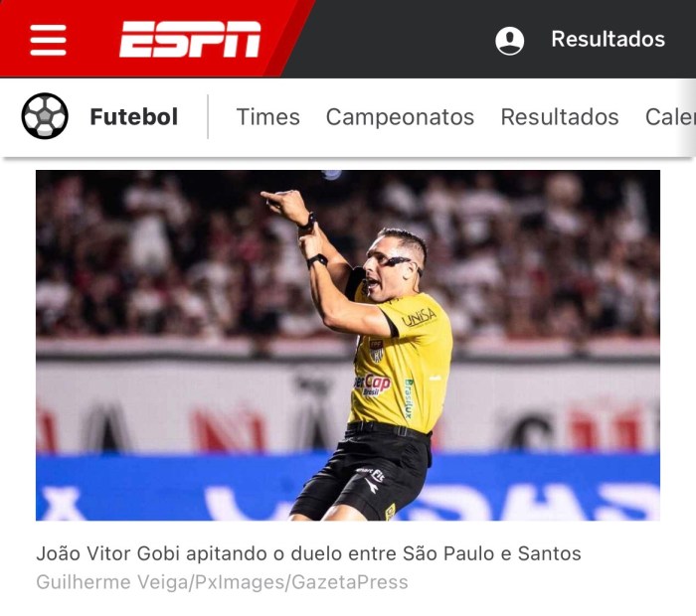Click the soccer ball Futebol icon
This screenshot has height=616, width=696.
(x=45, y=116)
